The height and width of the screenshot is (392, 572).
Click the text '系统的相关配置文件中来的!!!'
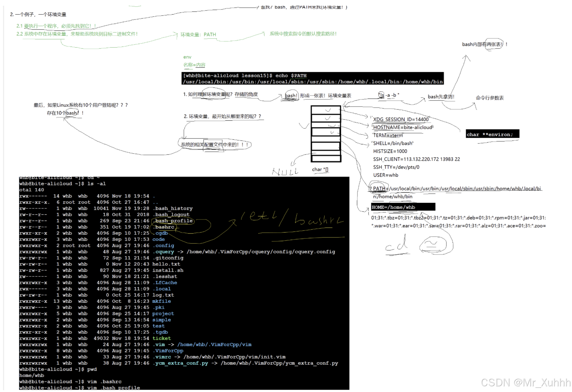(215, 145)
